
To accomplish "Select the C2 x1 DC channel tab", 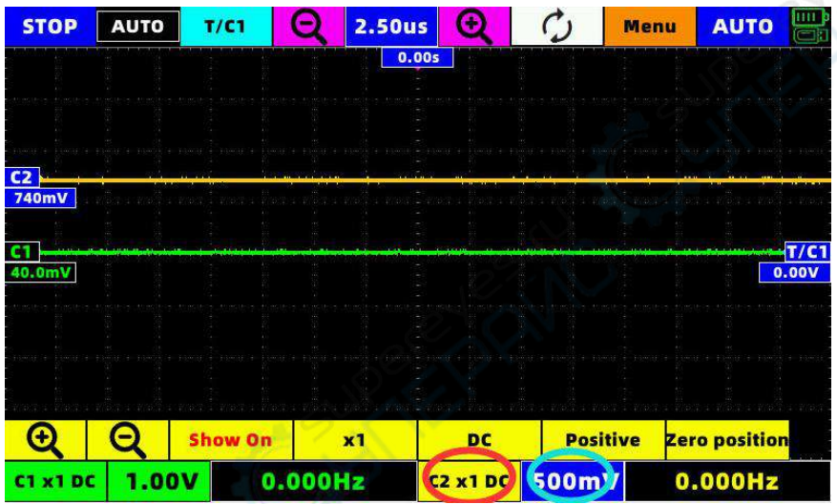I will (469, 482).
